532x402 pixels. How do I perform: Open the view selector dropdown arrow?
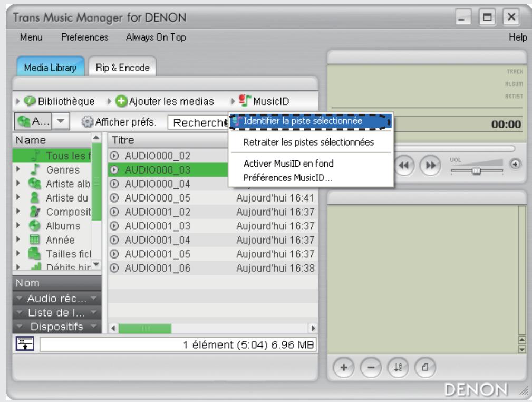(x=61, y=121)
